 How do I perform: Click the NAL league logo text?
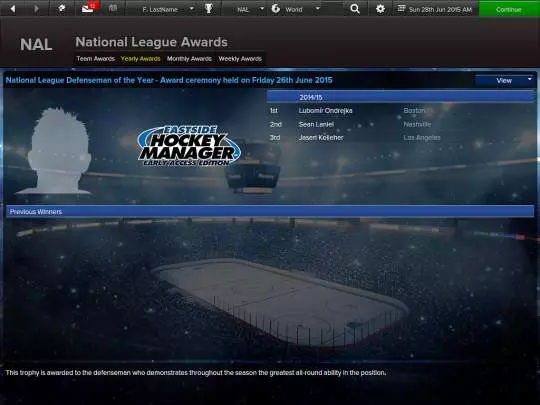[x=36, y=44]
